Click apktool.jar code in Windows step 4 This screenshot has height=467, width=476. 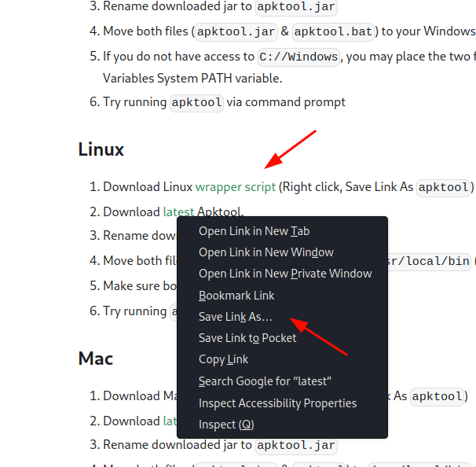236,32
